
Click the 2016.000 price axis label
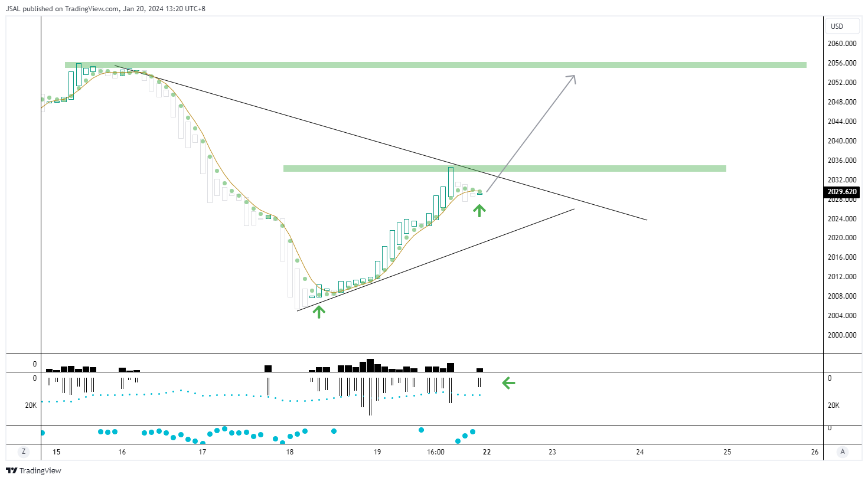pos(842,257)
